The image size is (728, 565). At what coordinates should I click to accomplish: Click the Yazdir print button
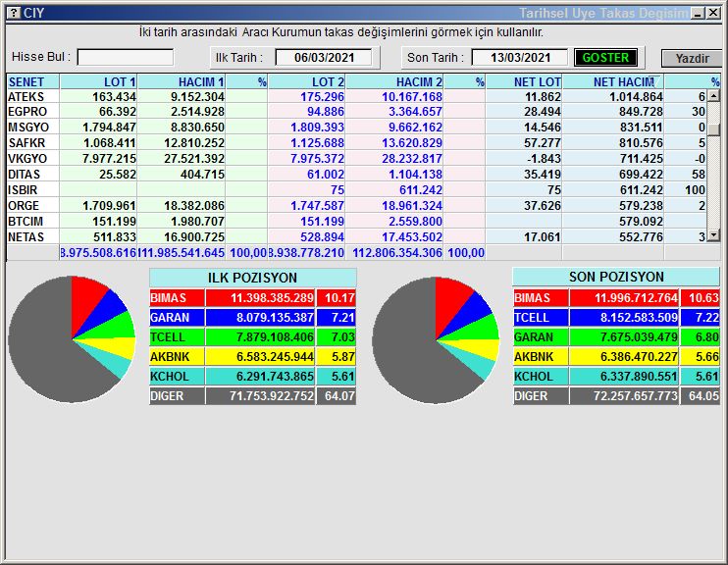692,59
